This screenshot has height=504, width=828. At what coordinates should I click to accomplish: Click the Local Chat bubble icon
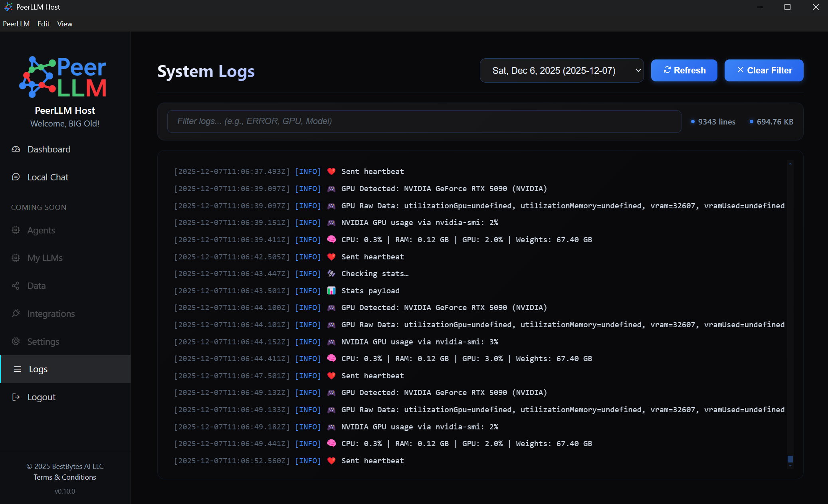(16, 177)
